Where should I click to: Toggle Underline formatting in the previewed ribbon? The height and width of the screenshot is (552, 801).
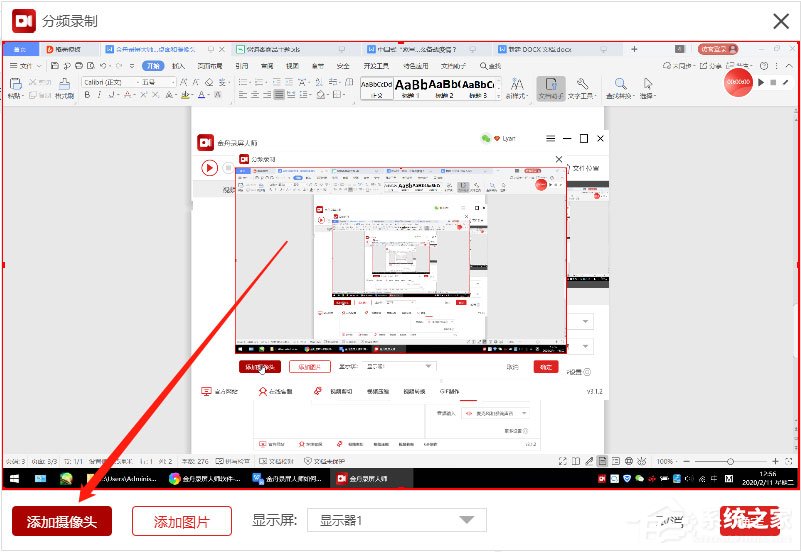pos(112,95)
